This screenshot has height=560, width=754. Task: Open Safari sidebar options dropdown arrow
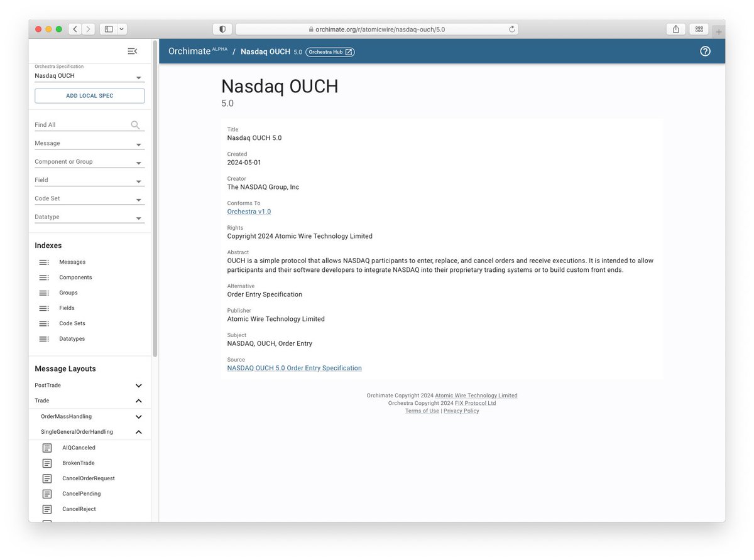click(x=122, y=29)
